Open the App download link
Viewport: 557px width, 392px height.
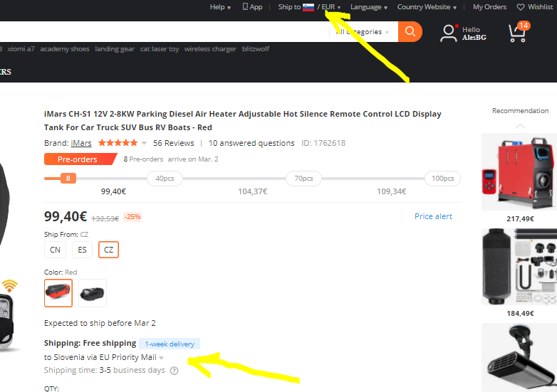pos(253,7)
